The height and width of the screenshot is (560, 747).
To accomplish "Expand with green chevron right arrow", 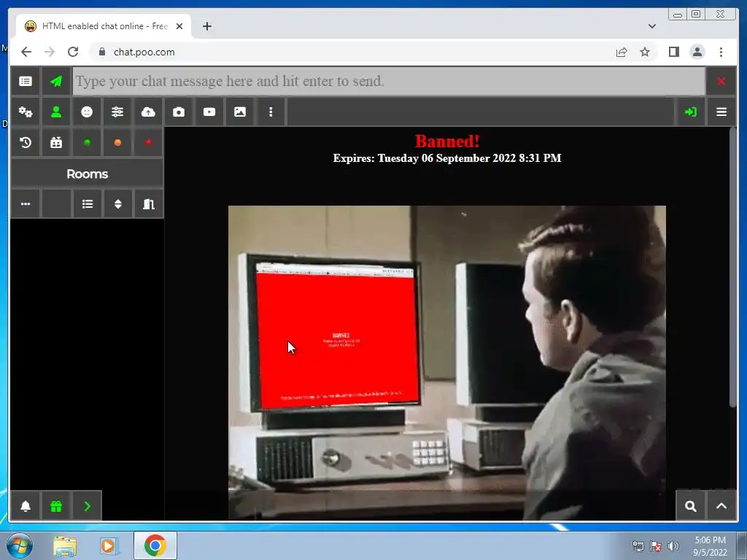I will (x=87, y=506).
